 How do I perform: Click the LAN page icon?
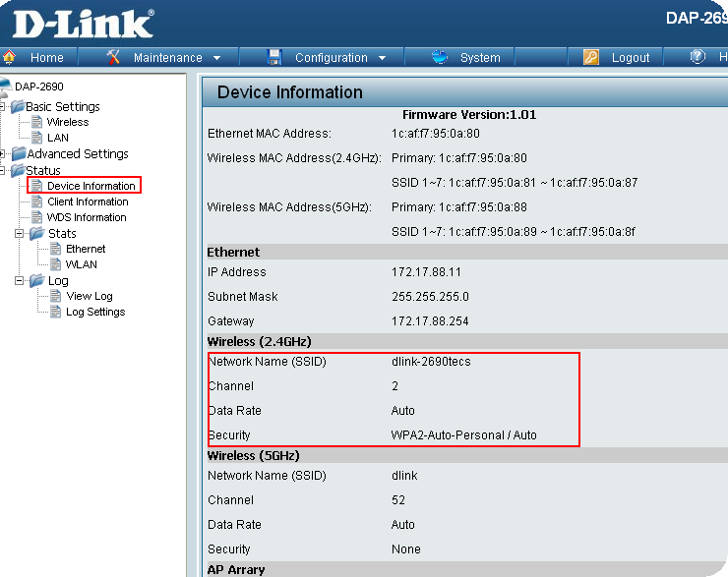36,138
